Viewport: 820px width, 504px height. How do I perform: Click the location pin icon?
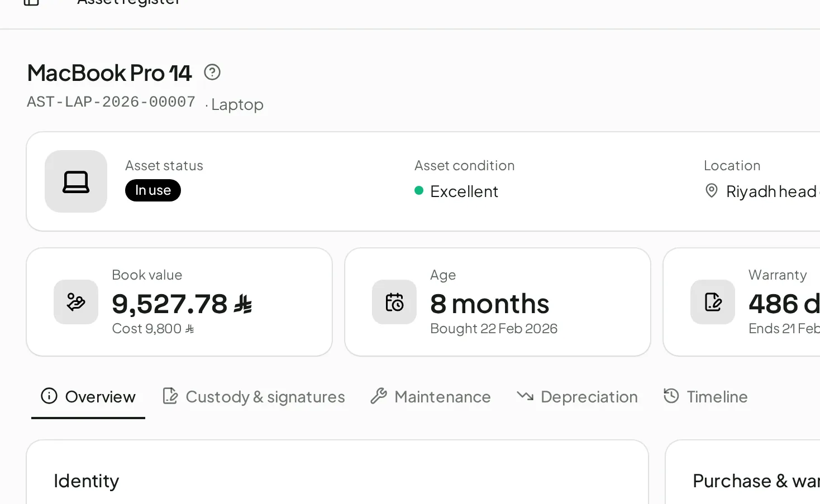click(711, 191)
